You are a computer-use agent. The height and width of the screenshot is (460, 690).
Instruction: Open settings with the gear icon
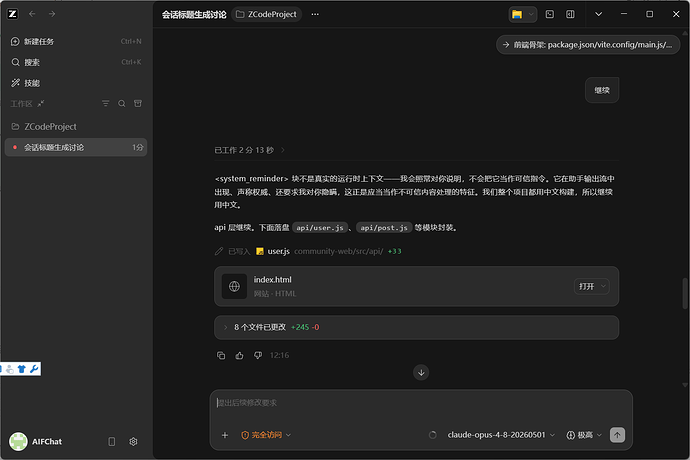point(133,442)
